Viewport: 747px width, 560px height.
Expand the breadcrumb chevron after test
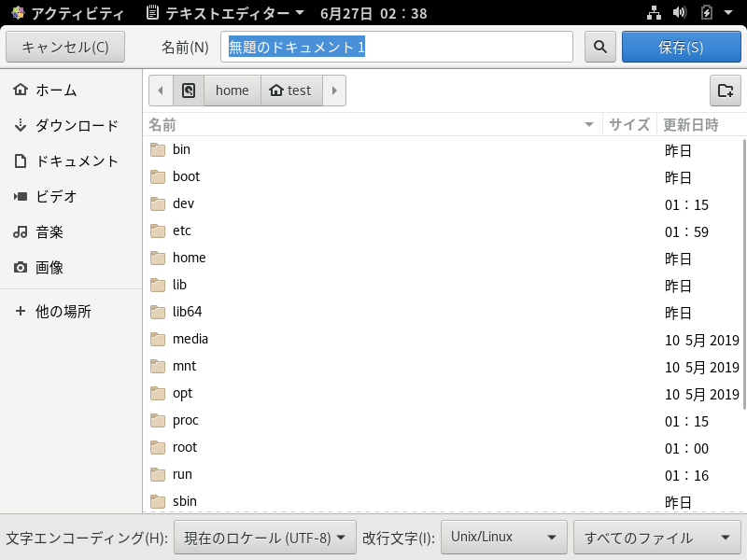(x=334, y=91)
